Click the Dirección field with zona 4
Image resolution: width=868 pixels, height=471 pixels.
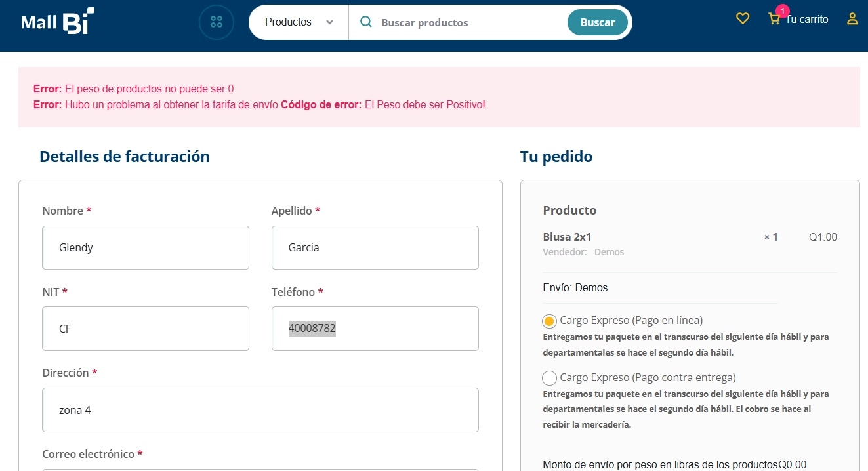[260, 410]
